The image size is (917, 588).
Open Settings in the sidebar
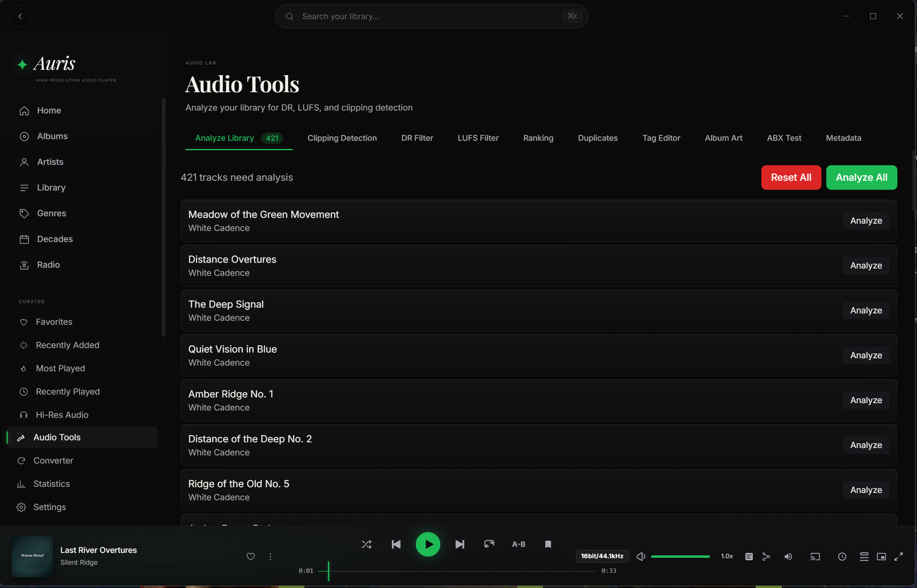click(x=50, y=507)
